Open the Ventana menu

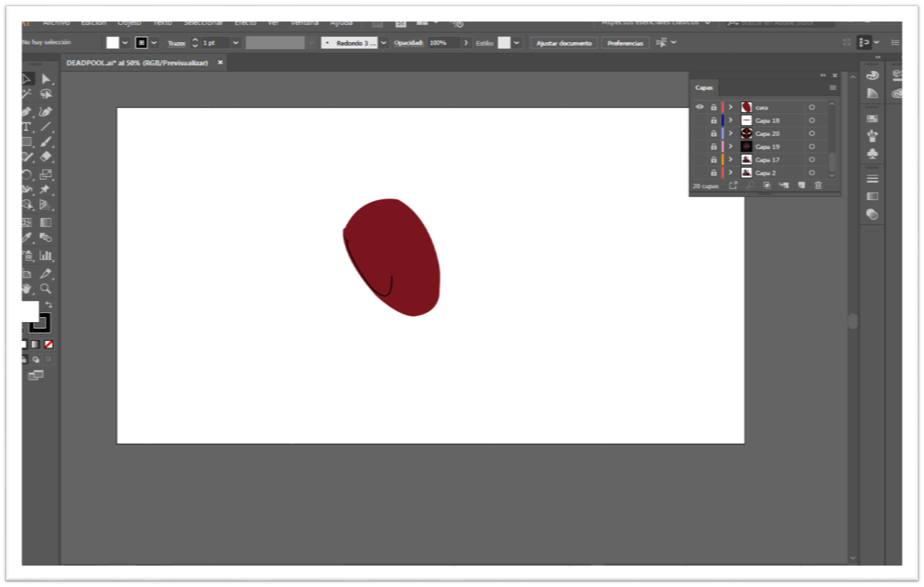[x=305, y=23]
